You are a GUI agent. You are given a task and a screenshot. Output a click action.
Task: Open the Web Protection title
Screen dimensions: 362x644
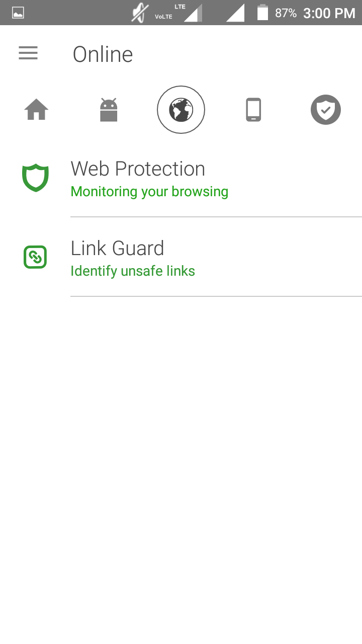tap(138, 169)
